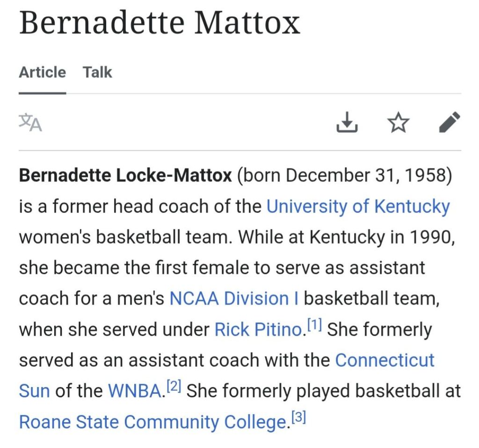Click the bold name Bernadette Locke-Mattox
This screenshot has width=479, height=448.
click(x=125, y=176)
